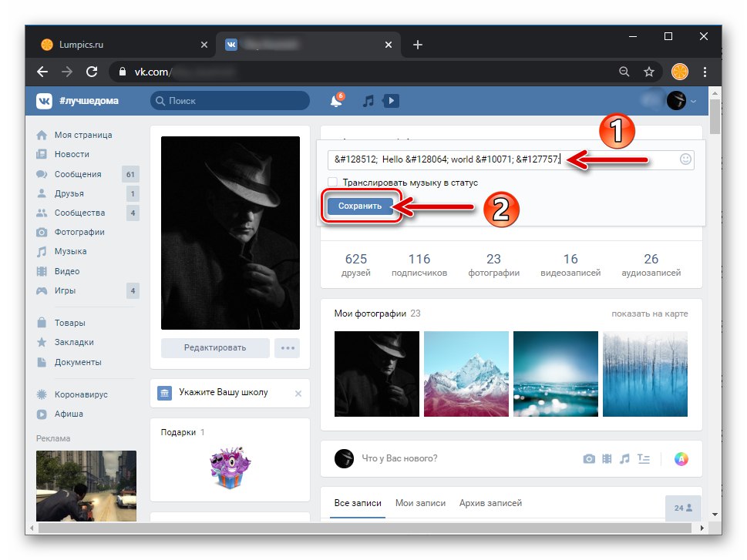
Task: Click the 24 people counter button
Action: click(x=683, y=508)
